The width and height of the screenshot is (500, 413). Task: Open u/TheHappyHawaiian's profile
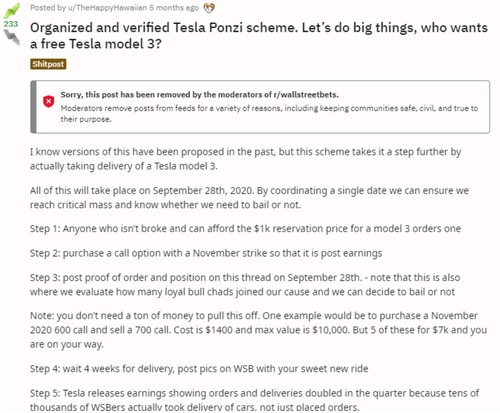point(107,8)
